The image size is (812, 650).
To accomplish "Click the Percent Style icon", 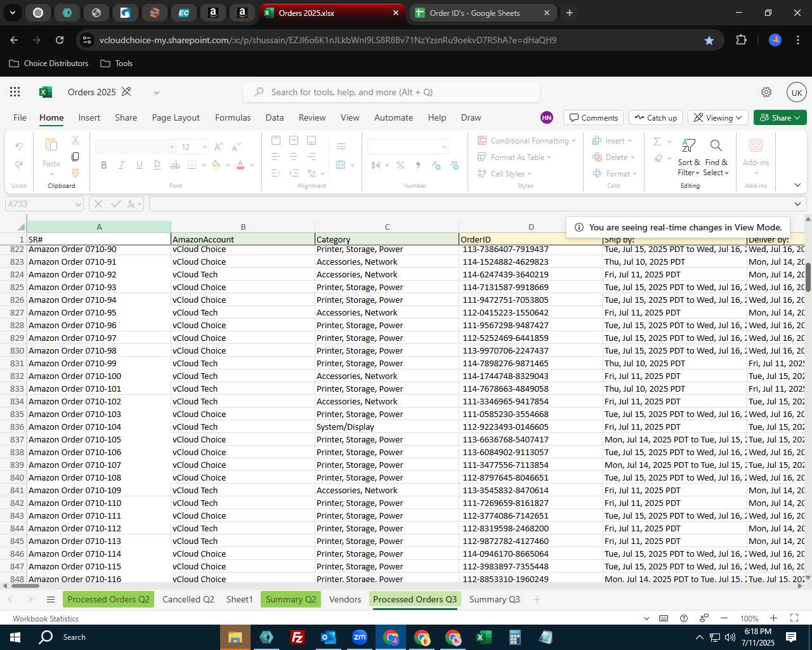I will pos(400,165).
